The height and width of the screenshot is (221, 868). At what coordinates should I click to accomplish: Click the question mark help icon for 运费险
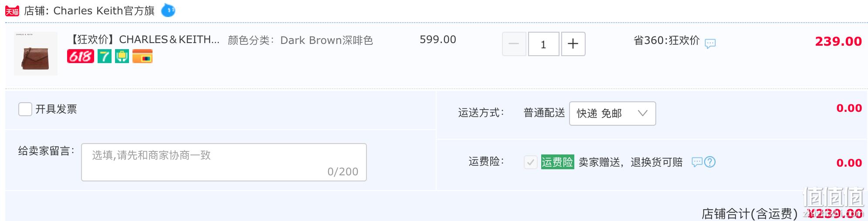pyautogui.click(x=710, y=162)
